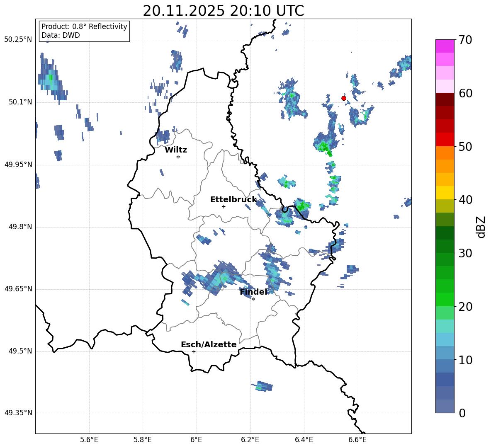Viewport: 491px width, 448px height.
Task: Click the 6.2°E longitude label
Action: [x=250, y=440]
